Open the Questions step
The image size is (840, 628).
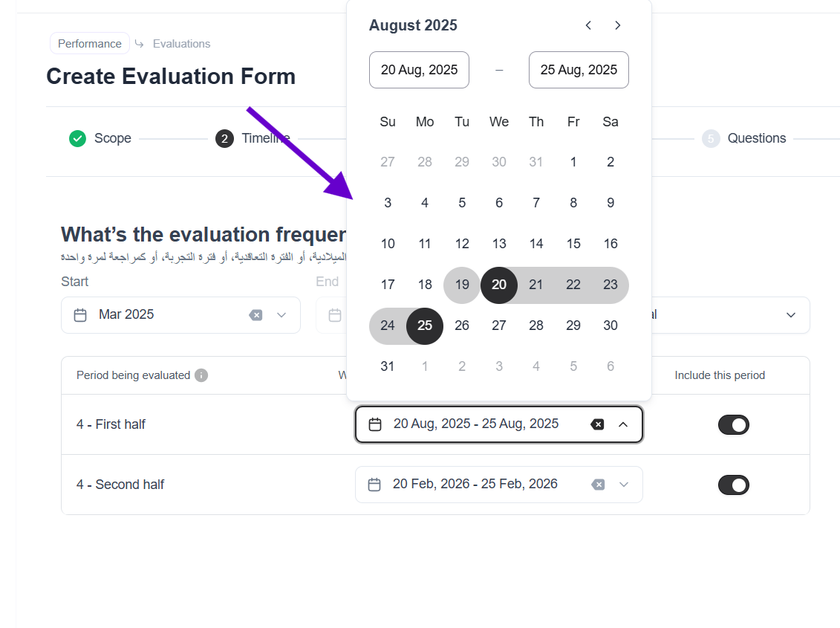click(756, 138)
